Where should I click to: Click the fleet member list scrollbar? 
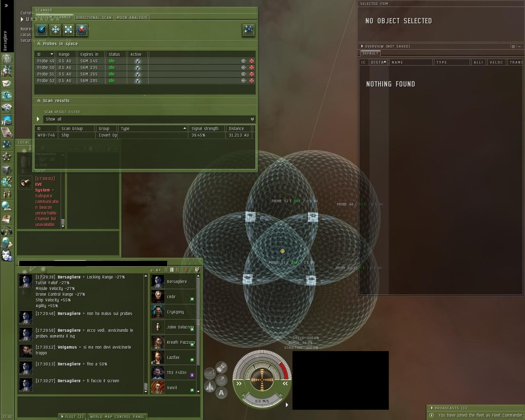tap(198, 322)
